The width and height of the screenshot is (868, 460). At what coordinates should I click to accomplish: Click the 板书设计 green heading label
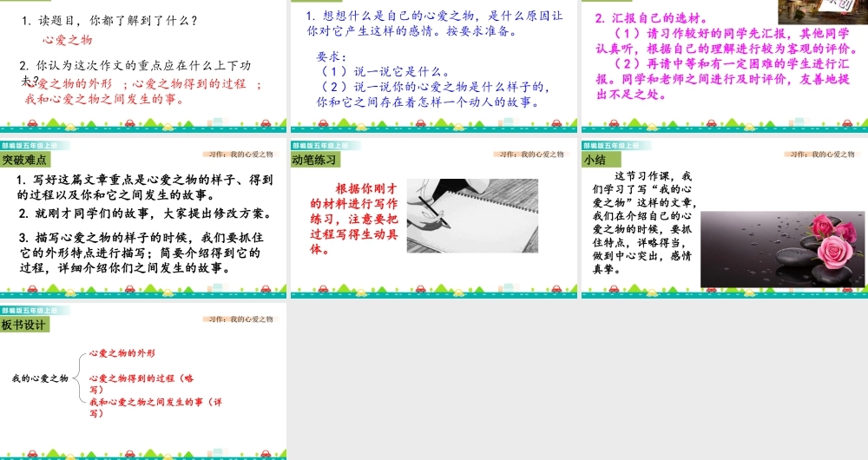click(24, 325)
